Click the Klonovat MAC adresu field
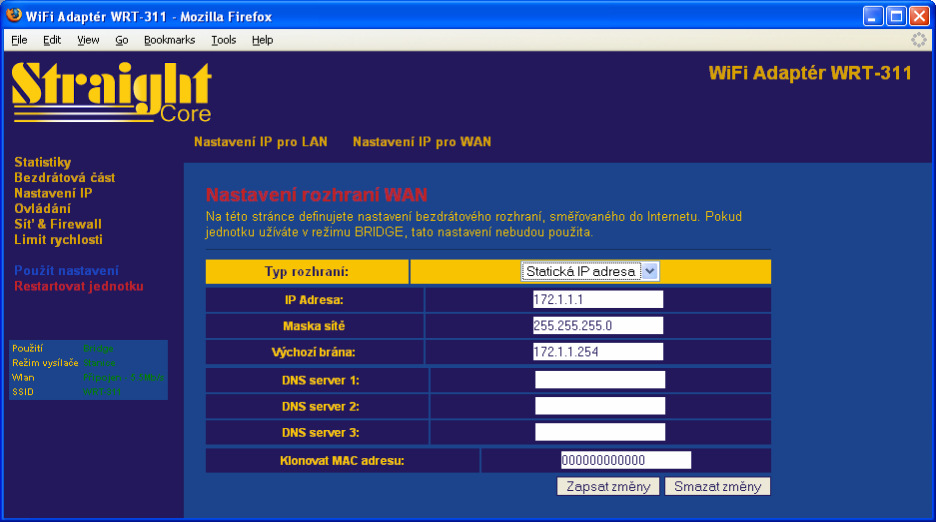Screen dimensions: 936x522 [626, 460]
